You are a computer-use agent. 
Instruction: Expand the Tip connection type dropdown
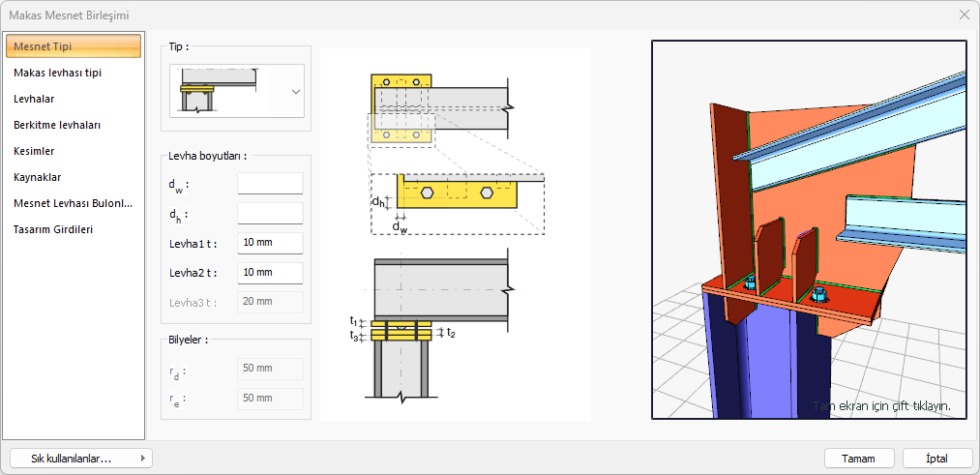[x=295, y=92]
